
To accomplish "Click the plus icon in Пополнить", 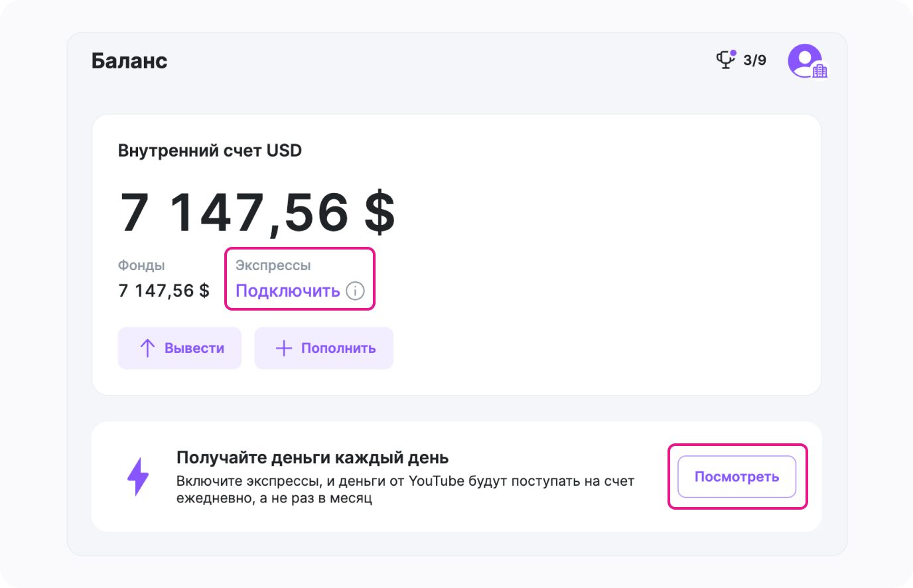I will [x=284, y=348].
